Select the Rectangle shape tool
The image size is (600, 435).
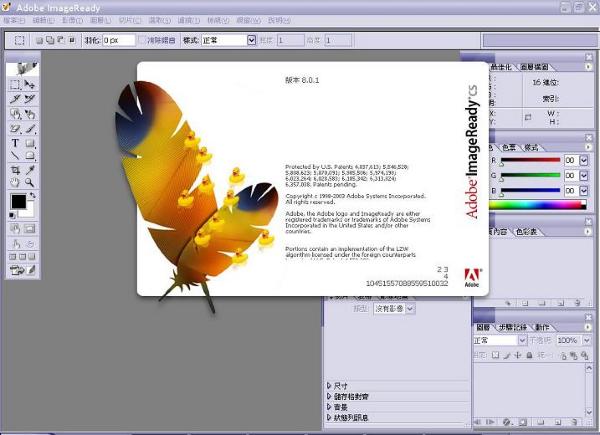pyautogui.click(x=30, y=143)
